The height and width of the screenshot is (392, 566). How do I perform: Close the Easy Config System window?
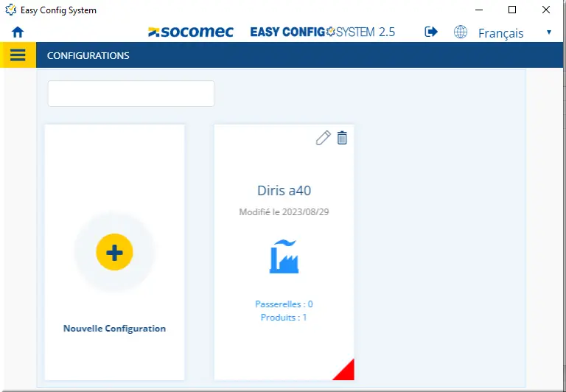[546, 10]
